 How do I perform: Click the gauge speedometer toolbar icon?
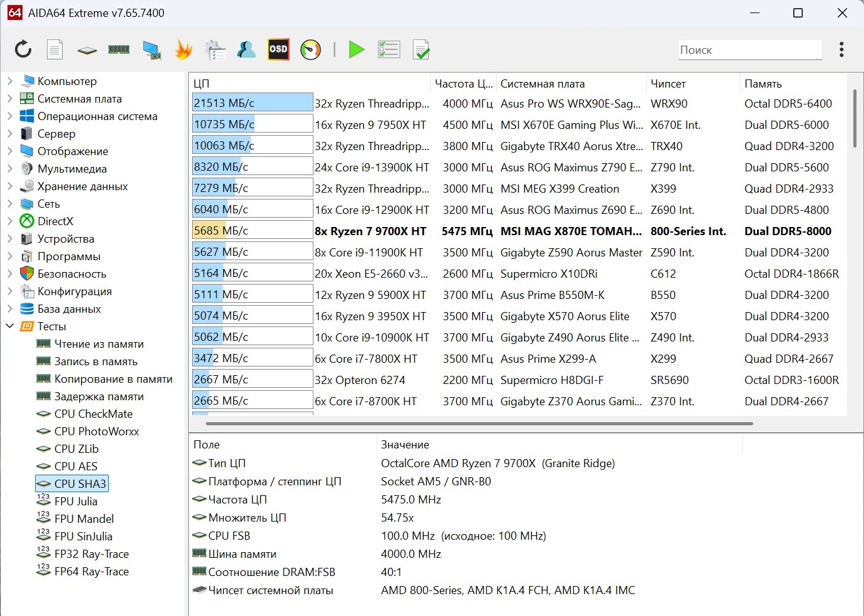(x=310, y=49)
